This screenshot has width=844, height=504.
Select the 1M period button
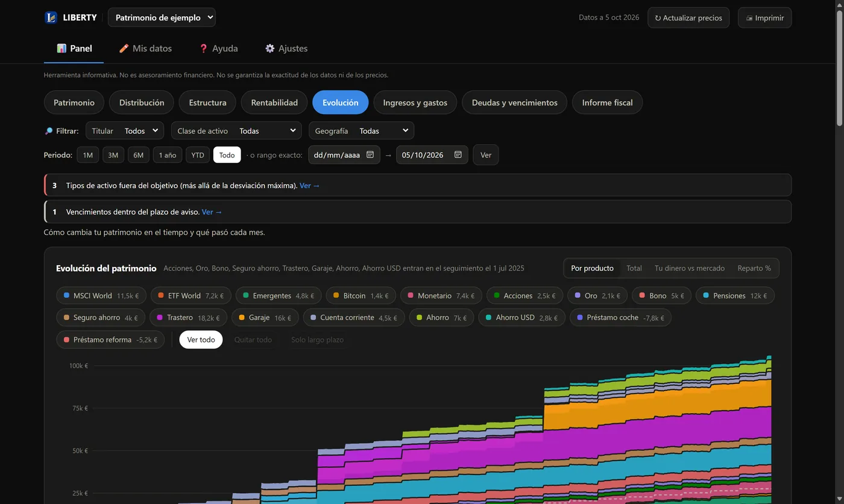pyautogui.click(x=87, y=155)
